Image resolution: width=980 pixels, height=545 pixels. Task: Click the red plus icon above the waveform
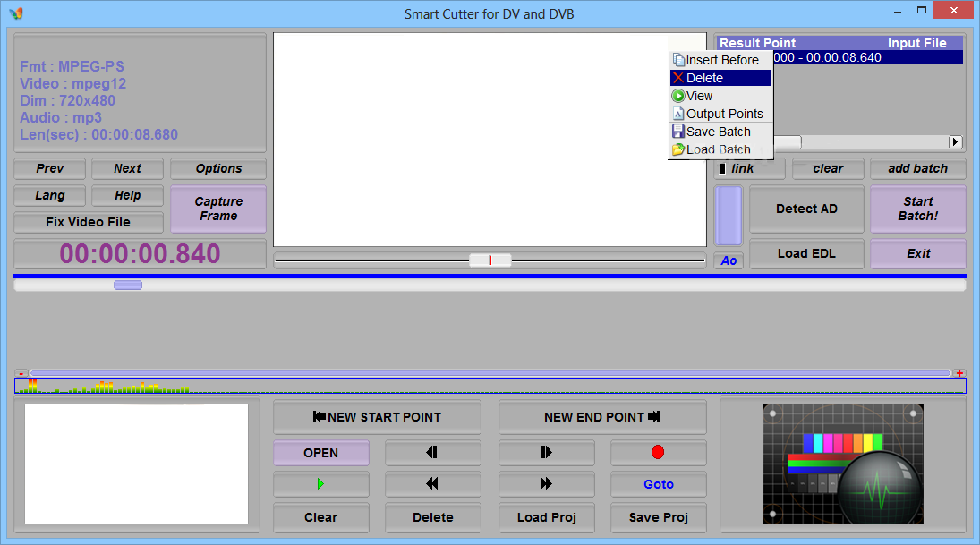[x=960, y=375]
